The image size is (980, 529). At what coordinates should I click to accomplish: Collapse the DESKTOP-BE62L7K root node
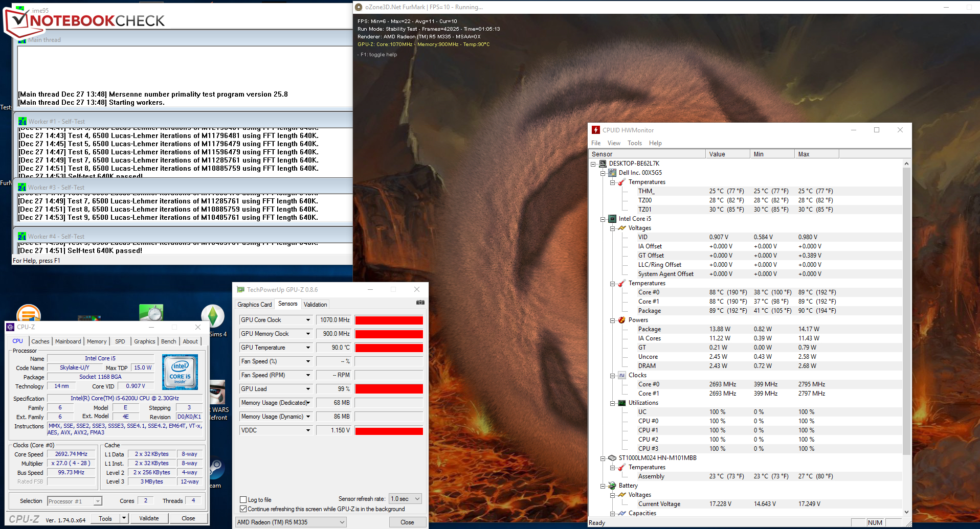click(x=593, y=164)
